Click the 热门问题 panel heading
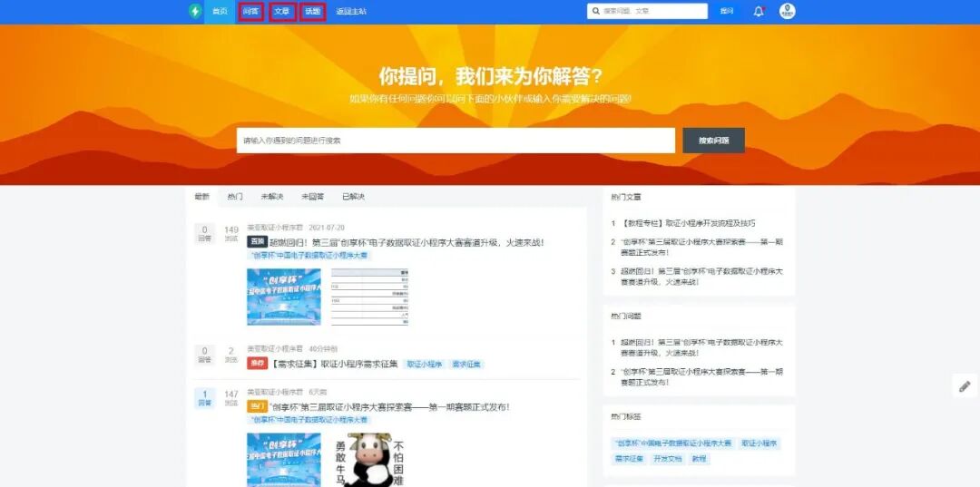980x487 pixels. [x=625, y=316]
